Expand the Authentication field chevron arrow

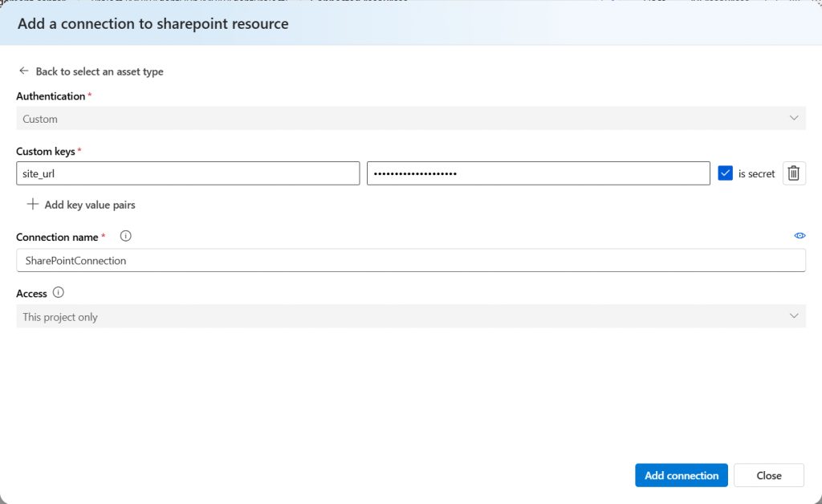click(794, 119)
